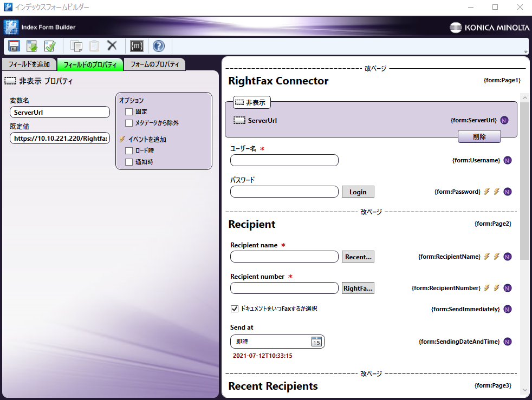Image resolution: width=532 pixels, height=400 pixels.
Task: Select the Recent Recipients page title
Action: tap(273, 386)
